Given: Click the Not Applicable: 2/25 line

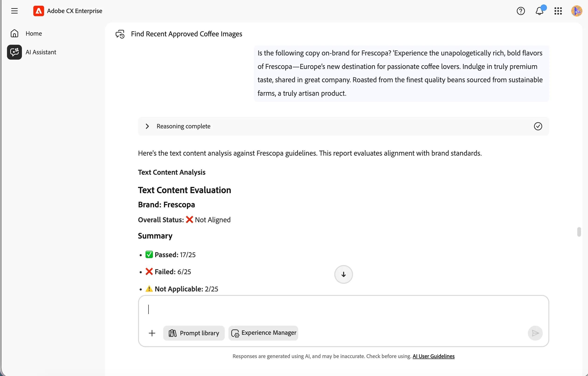Looking at the screenshot, I should pos(181,289).
